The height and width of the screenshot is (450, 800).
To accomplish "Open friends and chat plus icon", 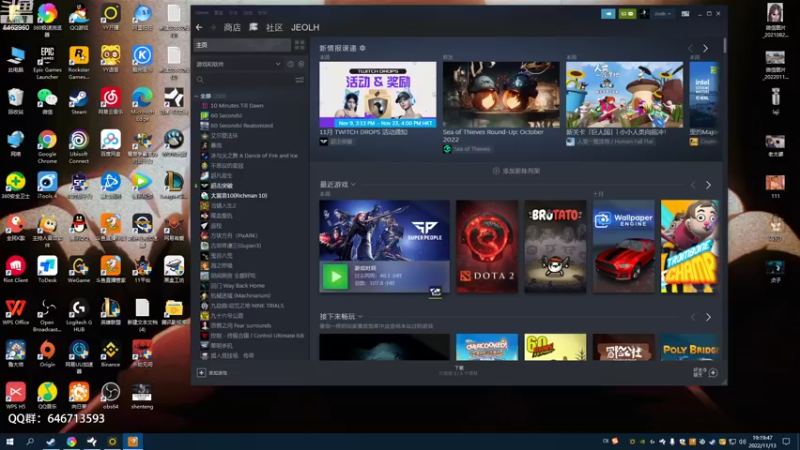I will (713, 373).
